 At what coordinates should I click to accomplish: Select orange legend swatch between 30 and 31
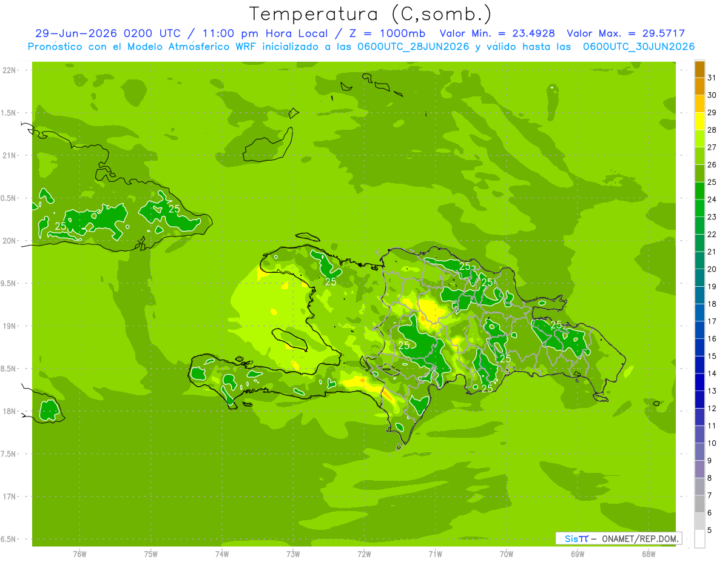[x=699, y=86]
